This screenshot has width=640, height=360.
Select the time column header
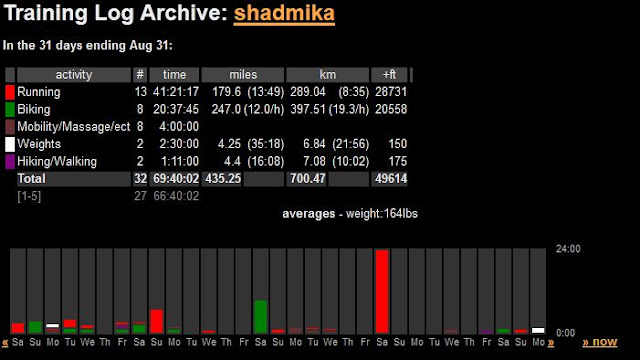pyautogui.click(x=174, y=75)
